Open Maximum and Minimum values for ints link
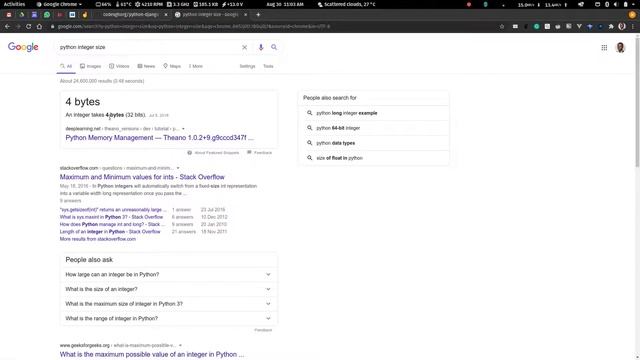Screen dimensions: 640x360 tap(142, 177)
